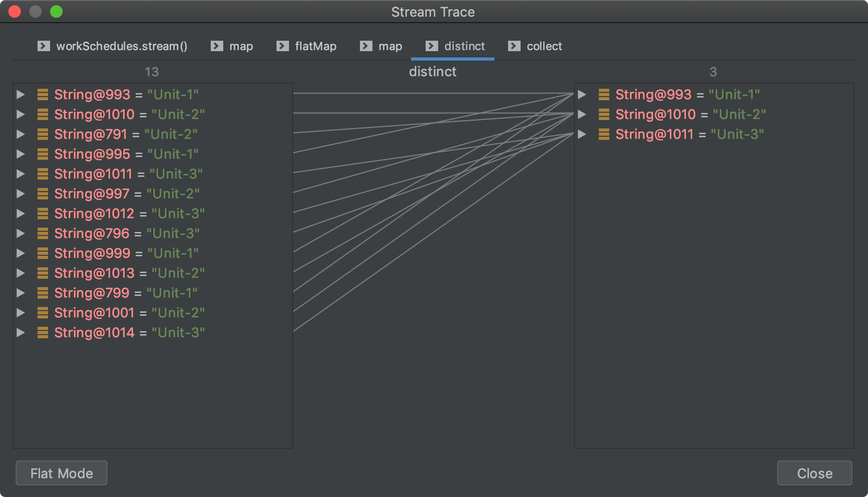
Task: Click the object icon beside String@1014
Action: point(43,333)
